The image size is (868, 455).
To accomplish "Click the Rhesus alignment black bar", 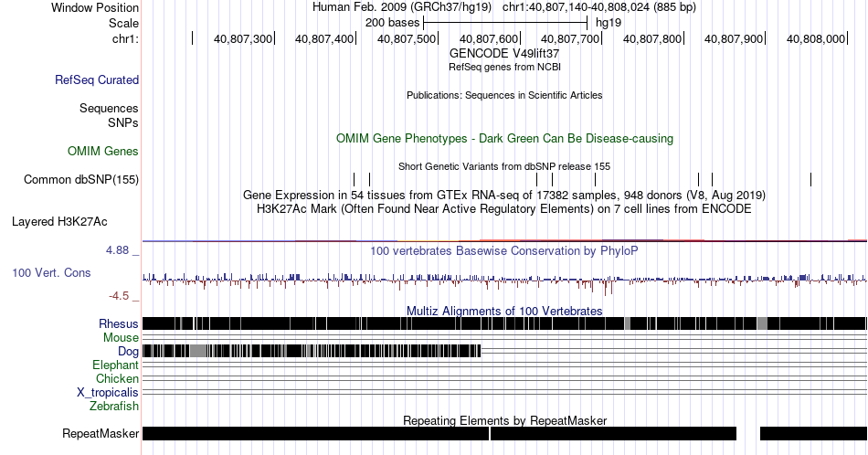I will pyautogui.click(x=504, y=323).
